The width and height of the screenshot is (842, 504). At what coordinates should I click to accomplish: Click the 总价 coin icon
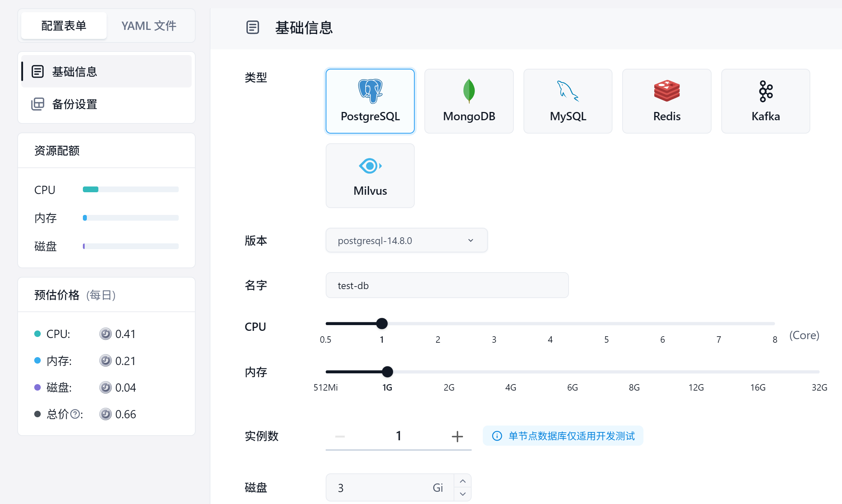106,414
